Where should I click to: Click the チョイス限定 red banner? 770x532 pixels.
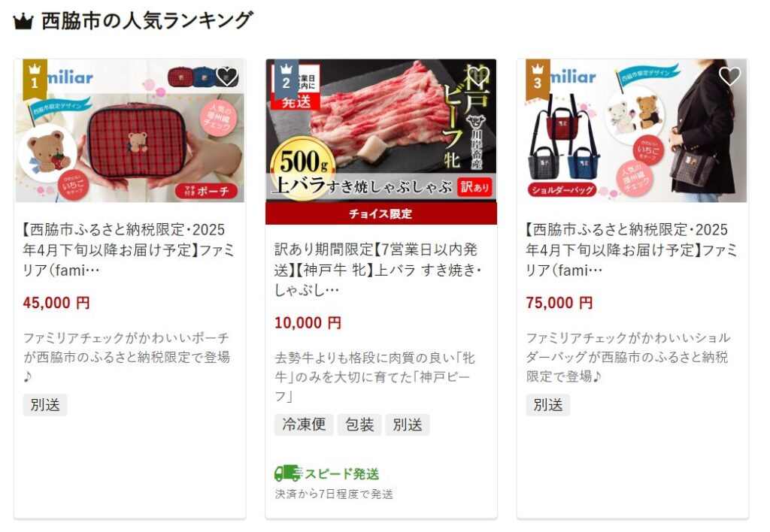click(x=381, y=213)
